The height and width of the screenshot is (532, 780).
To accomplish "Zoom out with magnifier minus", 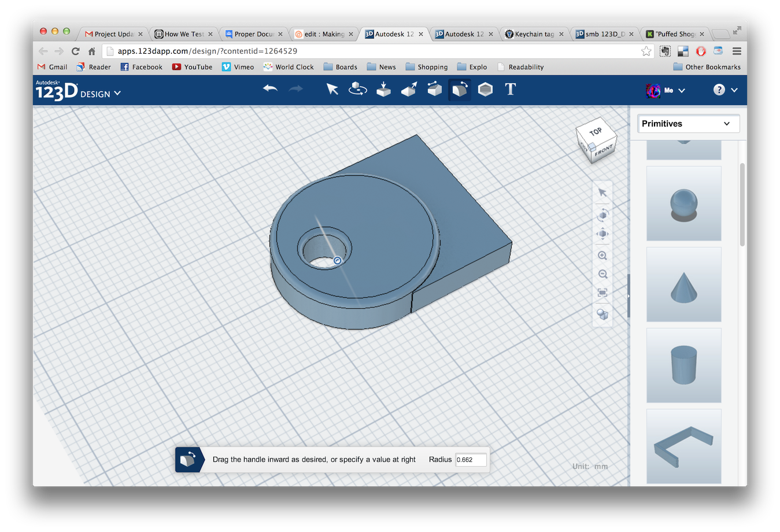I will pos(602,274).
